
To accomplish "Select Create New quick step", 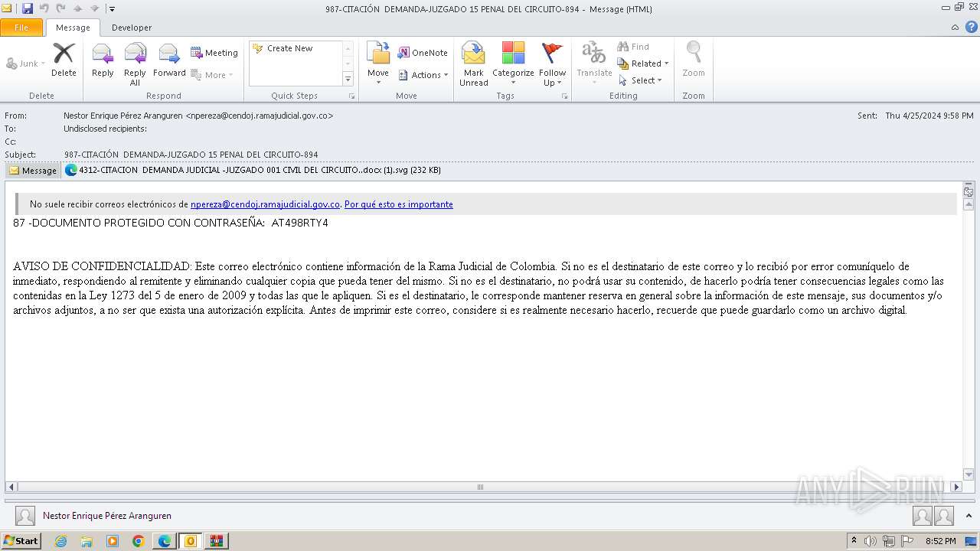I will tap(289, 48).
